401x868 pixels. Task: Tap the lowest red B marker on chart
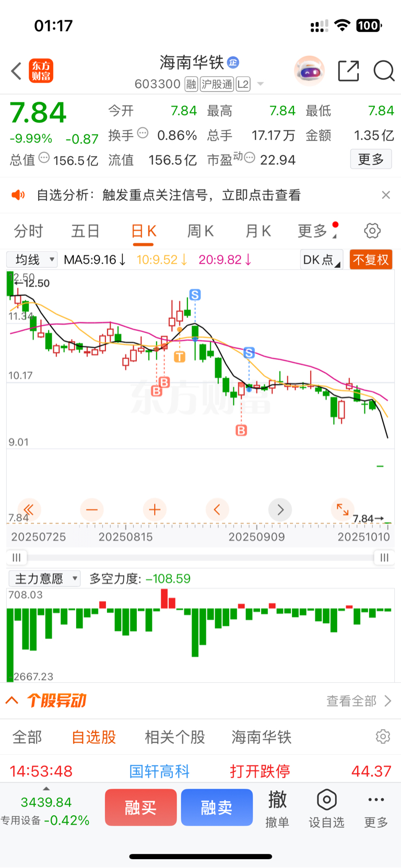241,430
